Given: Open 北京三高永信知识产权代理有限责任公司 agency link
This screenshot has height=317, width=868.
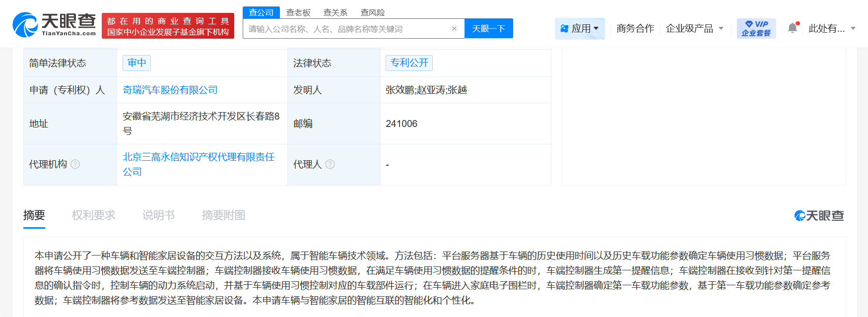Looking at the screenshot, I should tap(199, 164).
